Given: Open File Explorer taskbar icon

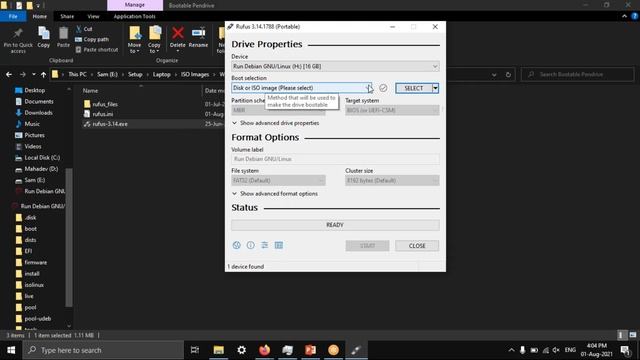Looking at the screenshot, I should [219, 350].
